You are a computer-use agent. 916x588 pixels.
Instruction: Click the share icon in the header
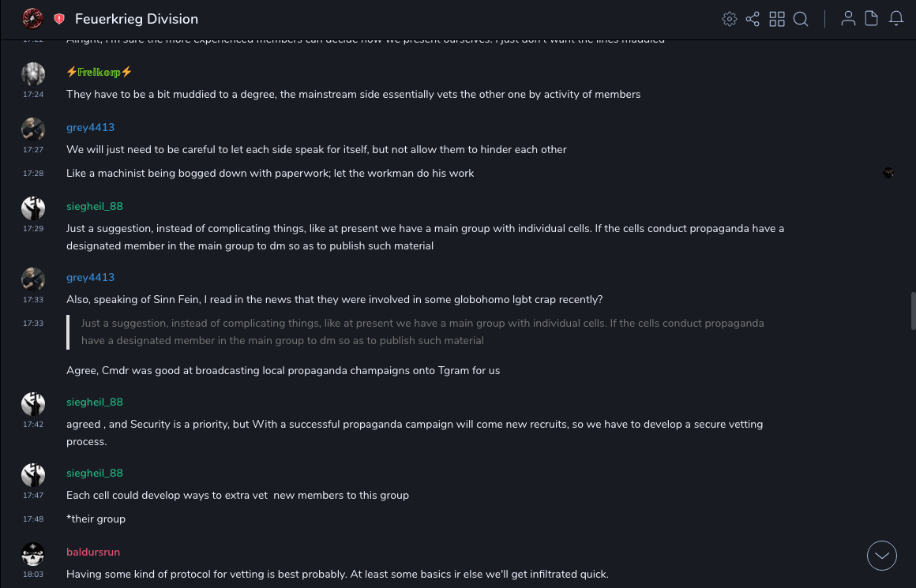[x=753, y=19]
